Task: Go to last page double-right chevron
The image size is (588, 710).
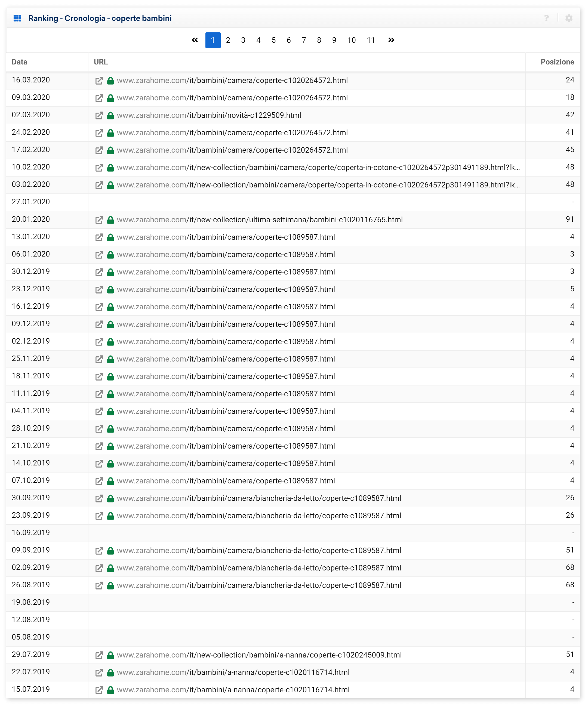Action: click(391, 40)
